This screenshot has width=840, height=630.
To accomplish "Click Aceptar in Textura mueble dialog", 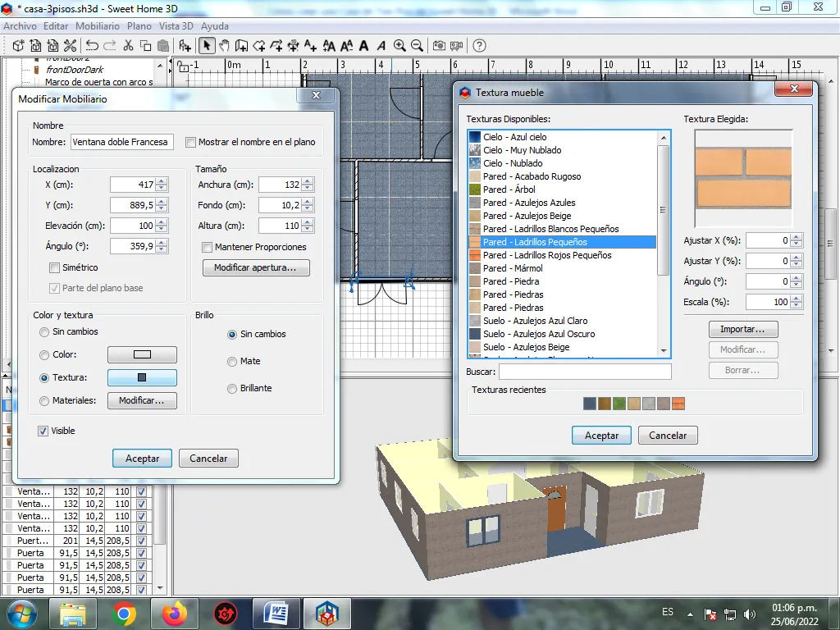I will [601, 436].
